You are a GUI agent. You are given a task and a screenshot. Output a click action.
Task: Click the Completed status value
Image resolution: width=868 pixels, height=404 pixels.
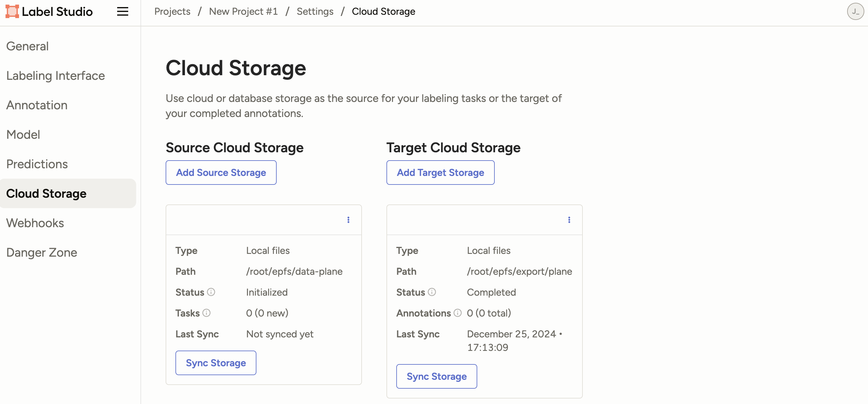coord(491,292)
